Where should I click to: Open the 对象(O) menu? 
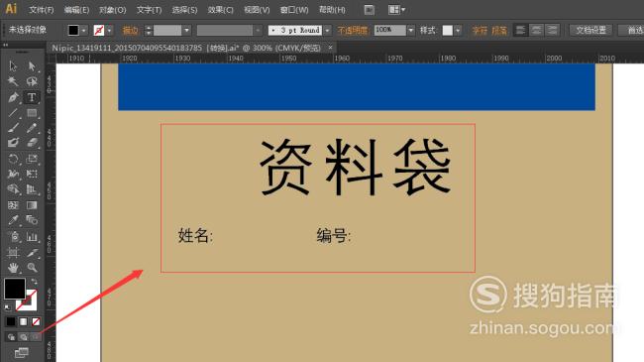coord(113,10)
